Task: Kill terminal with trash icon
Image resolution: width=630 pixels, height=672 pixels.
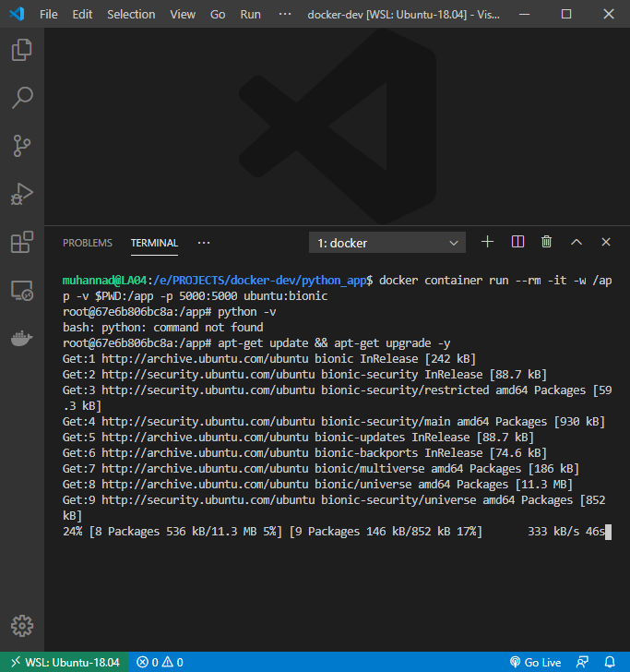Action: click(x=546, y=242)
